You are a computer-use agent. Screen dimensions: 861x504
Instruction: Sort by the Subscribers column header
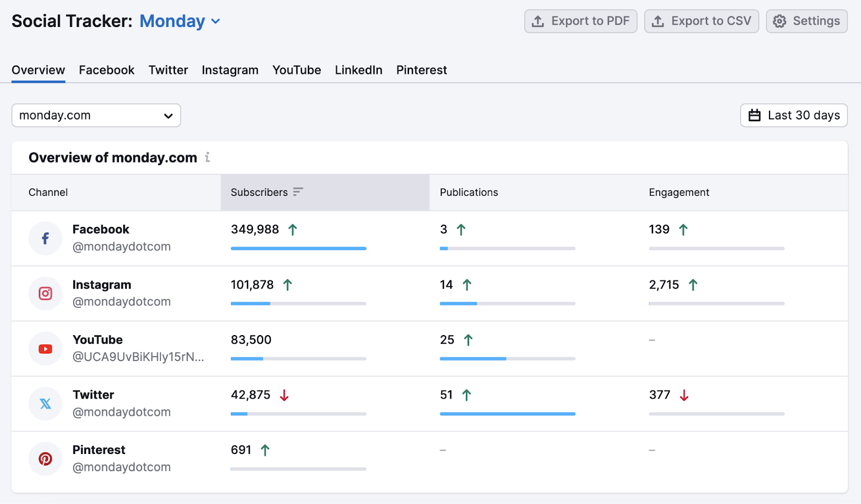tap(324, 192)
